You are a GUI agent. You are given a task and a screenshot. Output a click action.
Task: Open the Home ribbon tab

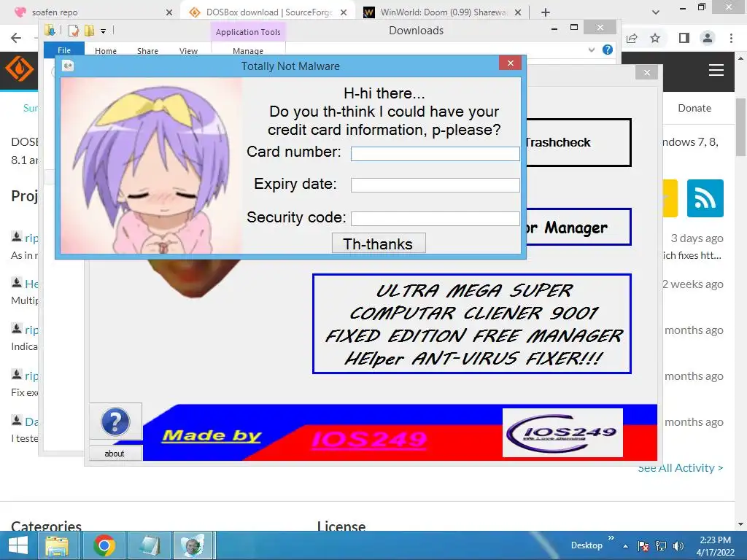click(106, 50)
